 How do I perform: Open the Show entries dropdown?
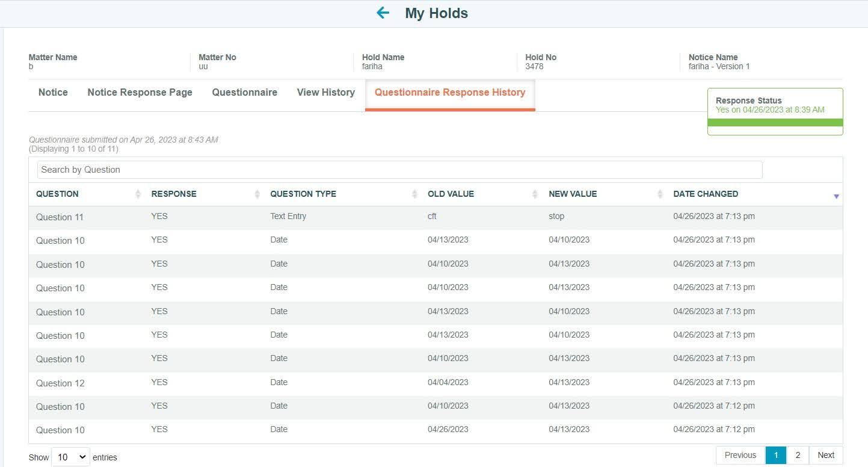point(70,457)
